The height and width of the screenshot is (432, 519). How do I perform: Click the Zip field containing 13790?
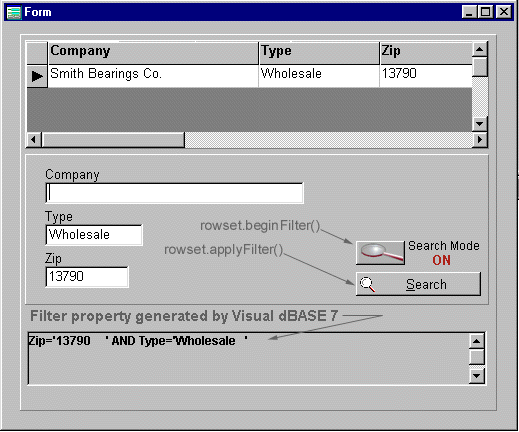pos(87,277)
